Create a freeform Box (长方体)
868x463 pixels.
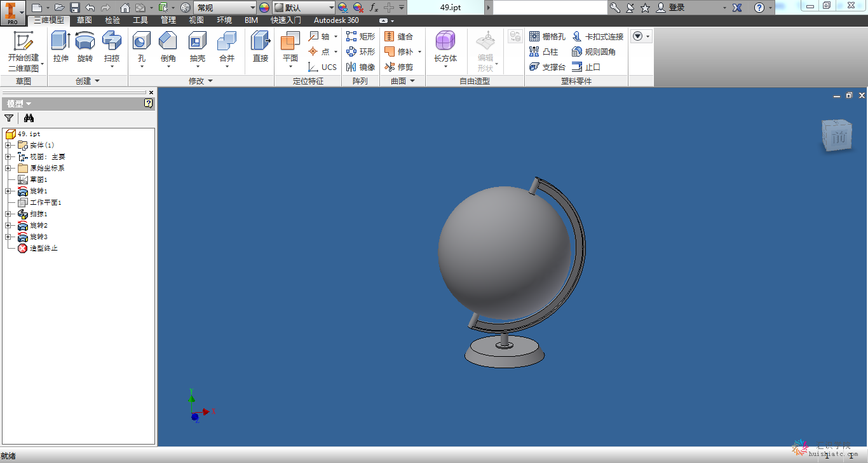click(445, 49)
